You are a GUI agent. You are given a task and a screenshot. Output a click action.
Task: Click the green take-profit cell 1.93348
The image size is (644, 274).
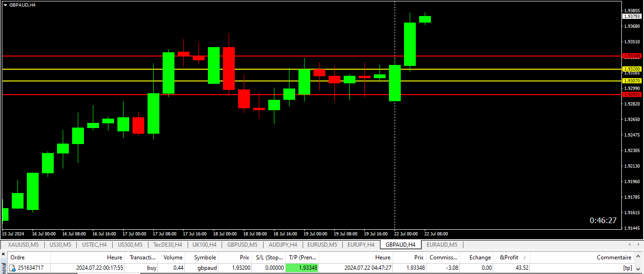coord(302,268)
